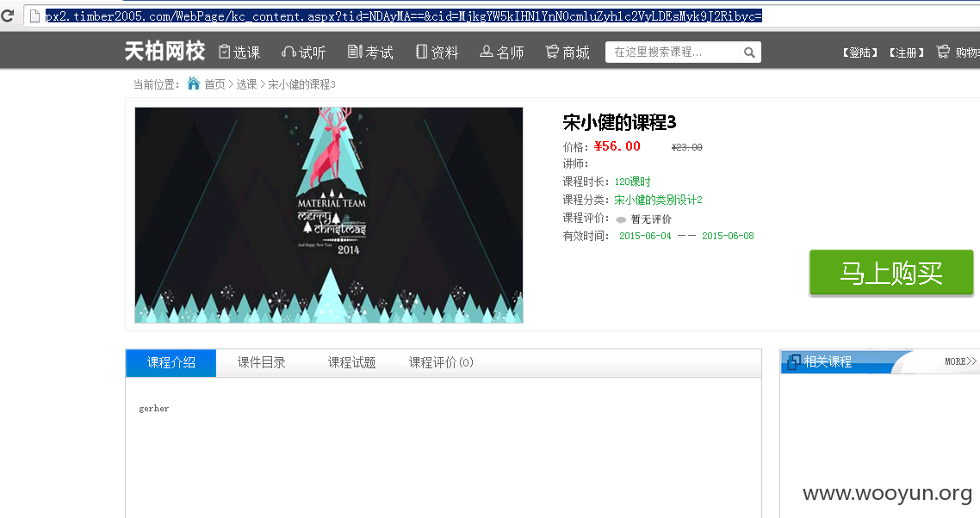Focus the course search box
The width and height of the screenshot is (980, 518).
coord(673,52)
